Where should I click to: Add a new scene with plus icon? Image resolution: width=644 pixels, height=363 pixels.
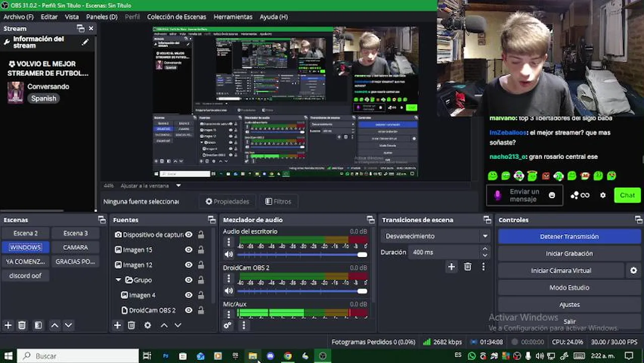click(8, 325)
